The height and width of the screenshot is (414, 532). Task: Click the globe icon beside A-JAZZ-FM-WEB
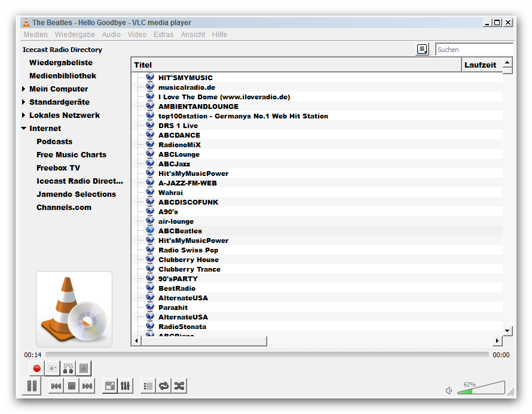[150, 182]
